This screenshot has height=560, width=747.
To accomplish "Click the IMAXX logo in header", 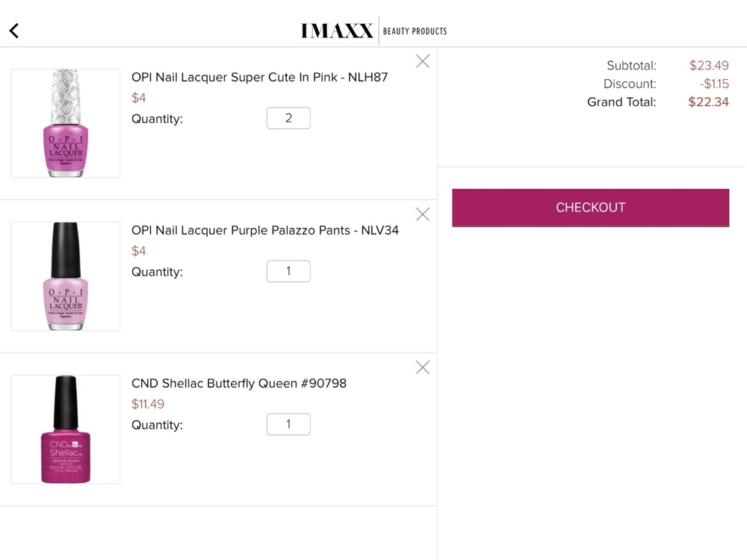I will (x=337, y=31).
